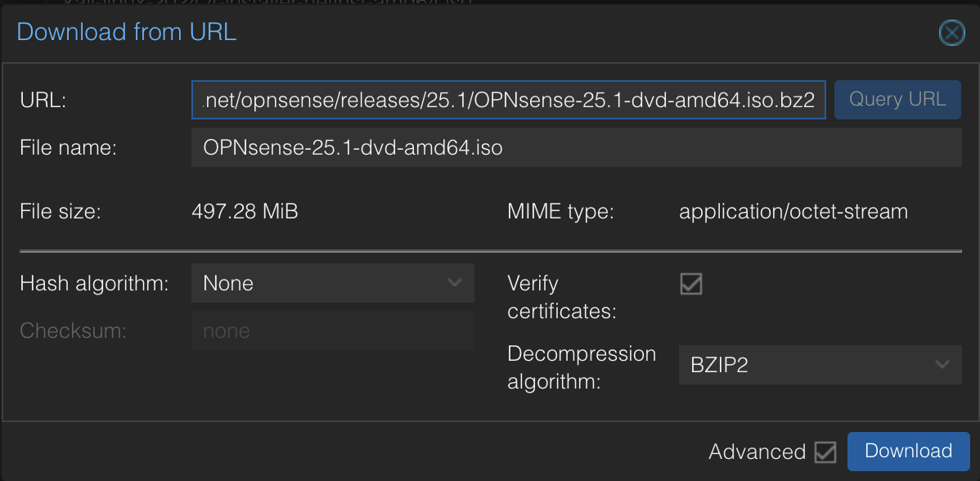Close the Download from URL dialog
Screen dimensions: 980x481
[x=951, y=33]
